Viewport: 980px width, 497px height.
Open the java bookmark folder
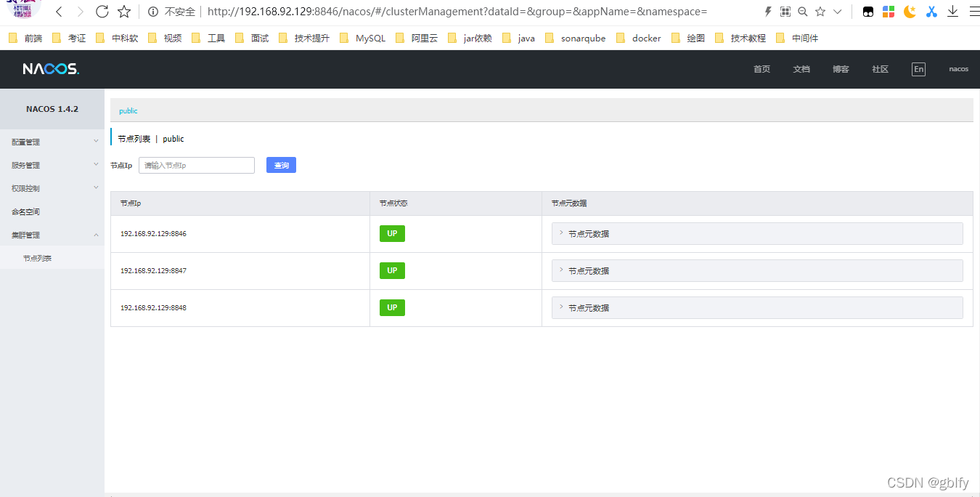point(518,38)
